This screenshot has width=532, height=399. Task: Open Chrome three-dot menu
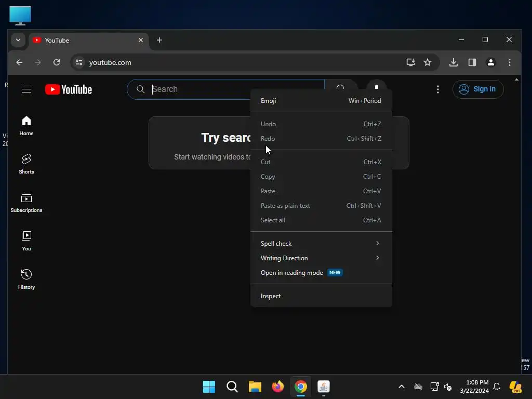510,62
